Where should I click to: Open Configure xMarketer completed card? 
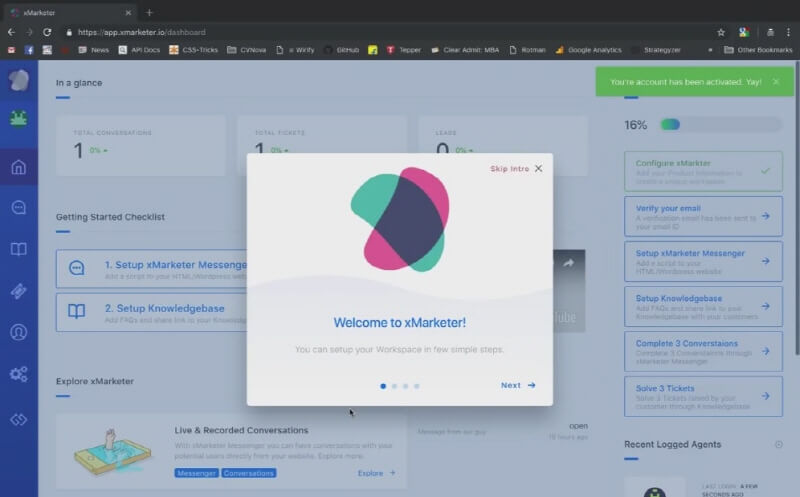pos(703,171)
